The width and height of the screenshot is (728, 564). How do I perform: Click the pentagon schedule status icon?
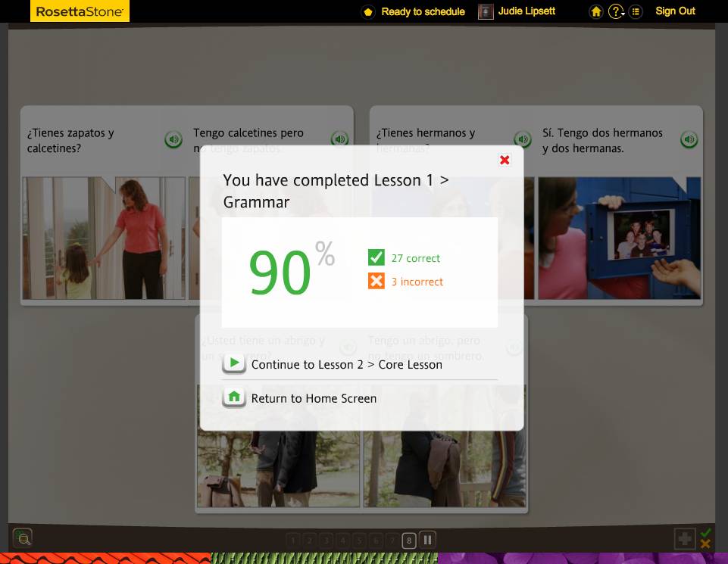point(367,12)
